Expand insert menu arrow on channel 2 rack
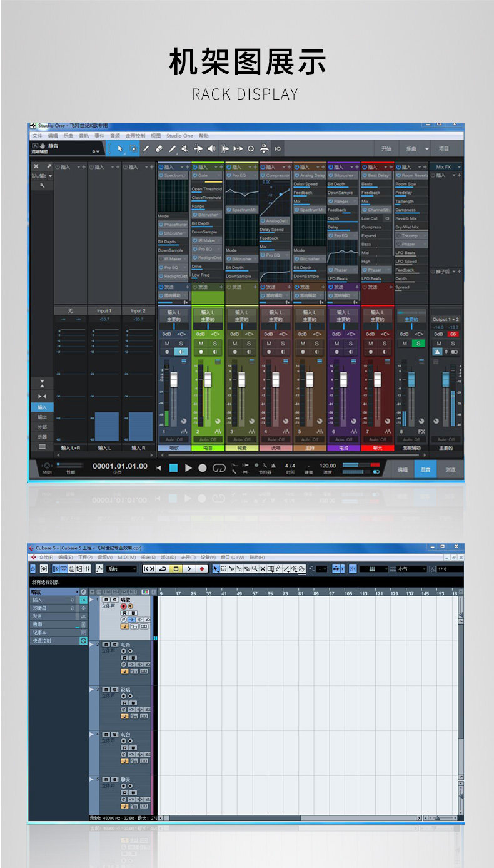This screenshot has height=868, width=494. (216, 167)
